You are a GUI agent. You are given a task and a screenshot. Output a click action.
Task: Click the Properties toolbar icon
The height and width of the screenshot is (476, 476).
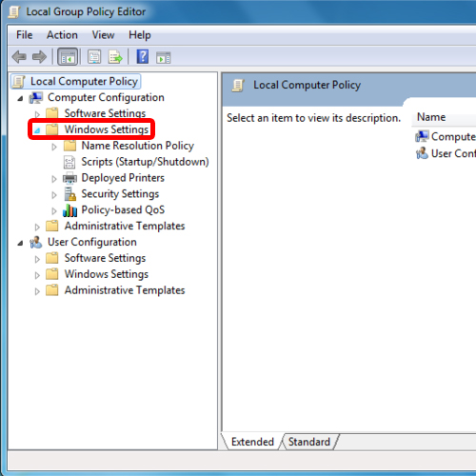pyautogui.click(x=94, y=57)
